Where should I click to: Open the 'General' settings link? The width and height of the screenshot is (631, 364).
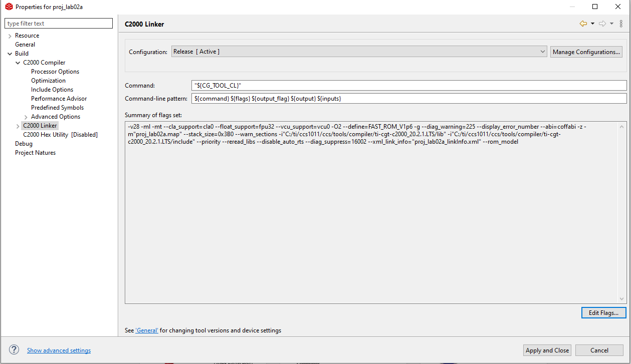click(147, 330)
